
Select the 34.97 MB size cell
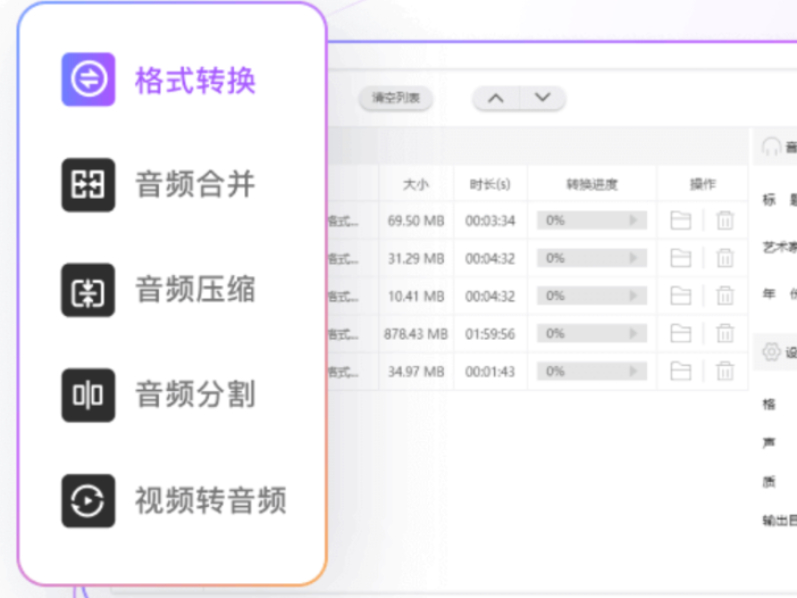[x=416, y=372]
